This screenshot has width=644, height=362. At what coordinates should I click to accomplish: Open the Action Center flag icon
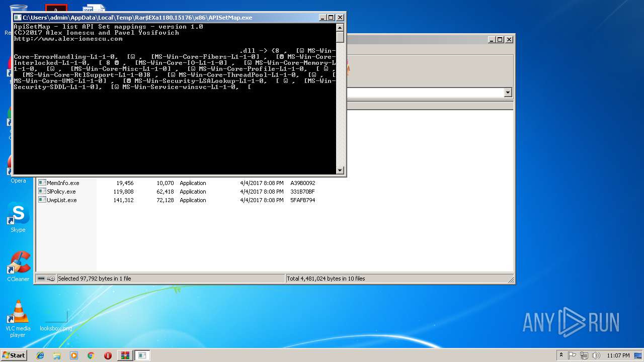[x=572, y=355]
